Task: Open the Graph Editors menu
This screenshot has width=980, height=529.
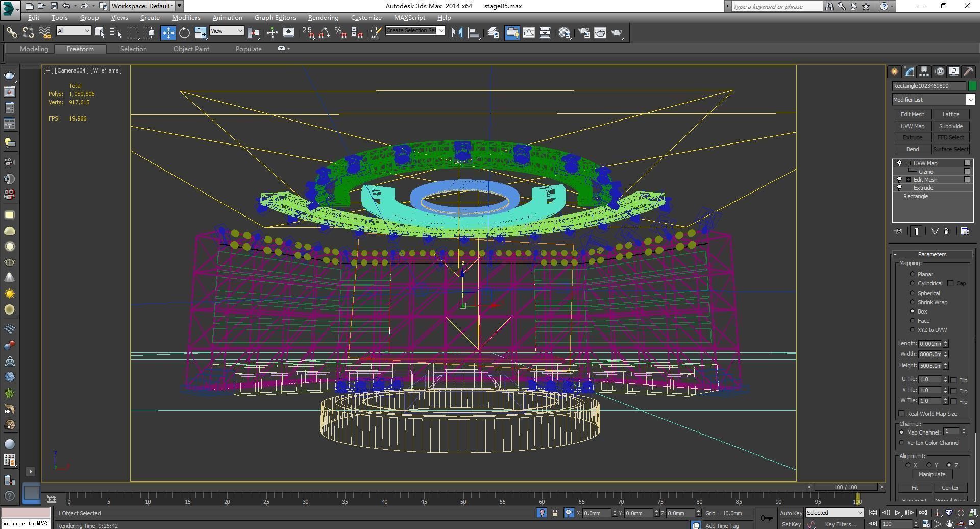Action: pyautogui.click(x=275, y=18)
